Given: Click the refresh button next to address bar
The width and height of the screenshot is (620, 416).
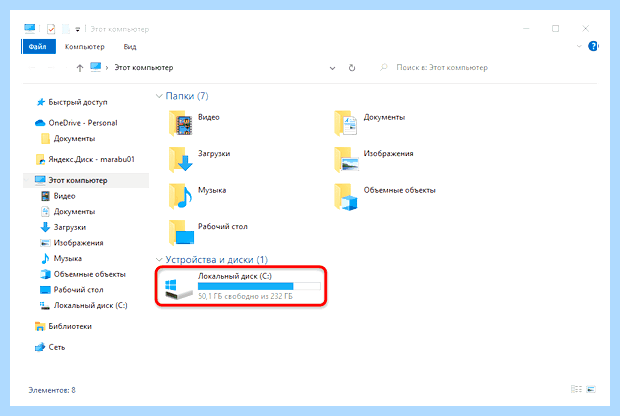Looking at the screenshot, I should pos(352,68).
